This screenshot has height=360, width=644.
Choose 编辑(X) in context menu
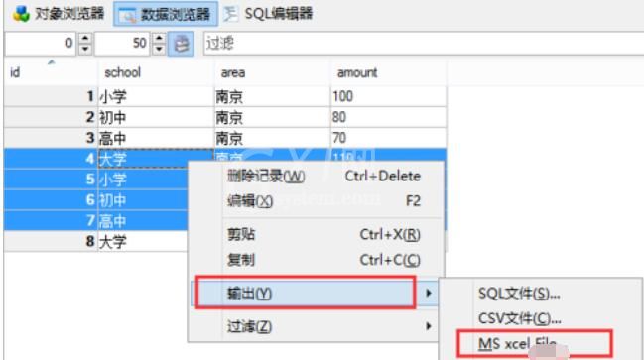pos(317,201)
